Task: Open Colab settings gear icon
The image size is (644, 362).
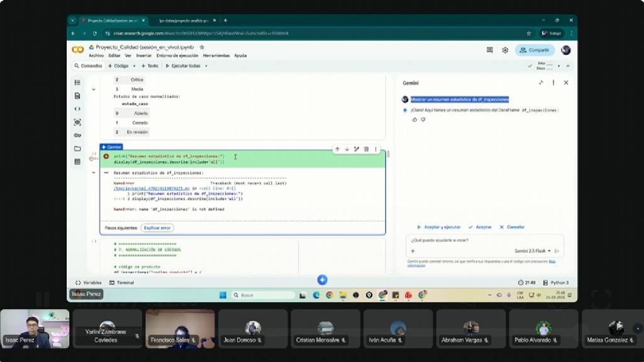Action: tap(505, 50)
